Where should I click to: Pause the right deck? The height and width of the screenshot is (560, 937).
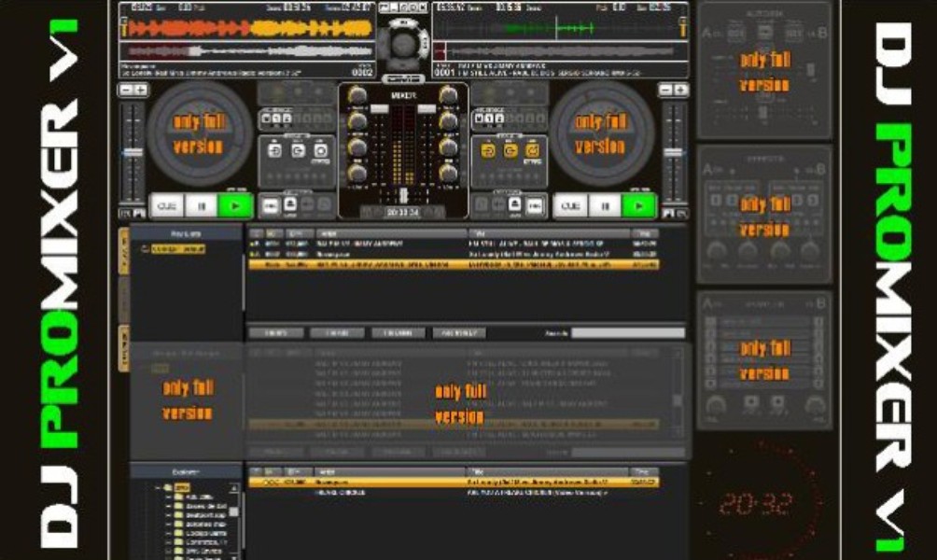[x=605, y=206]
